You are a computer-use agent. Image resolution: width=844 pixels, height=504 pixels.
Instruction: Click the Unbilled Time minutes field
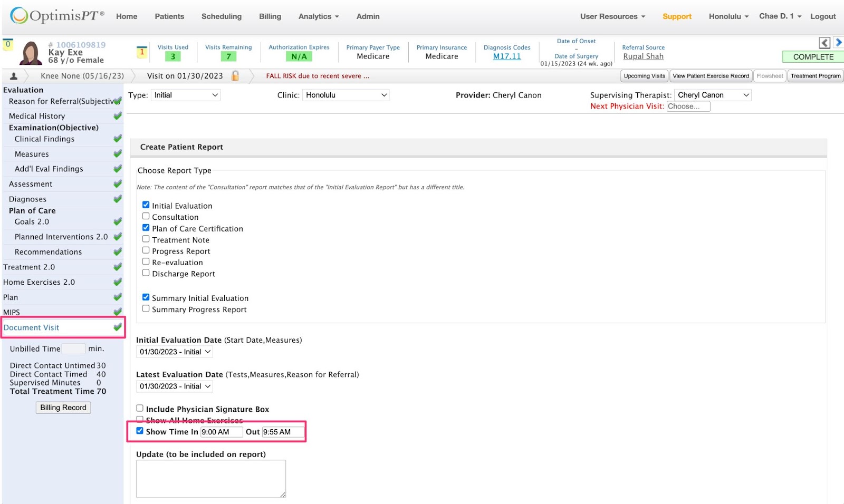point(73,348)
